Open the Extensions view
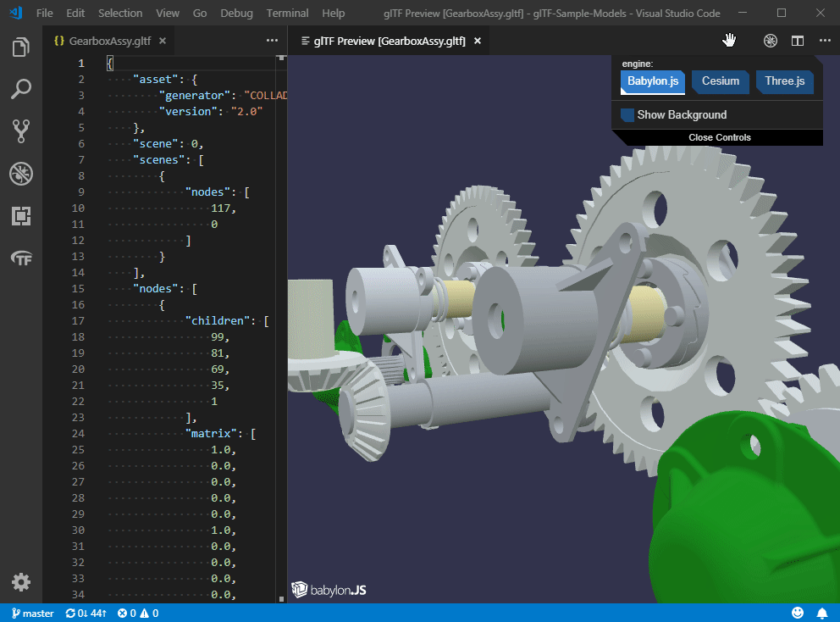Screen dimensions: 840x622 [21, 216]
